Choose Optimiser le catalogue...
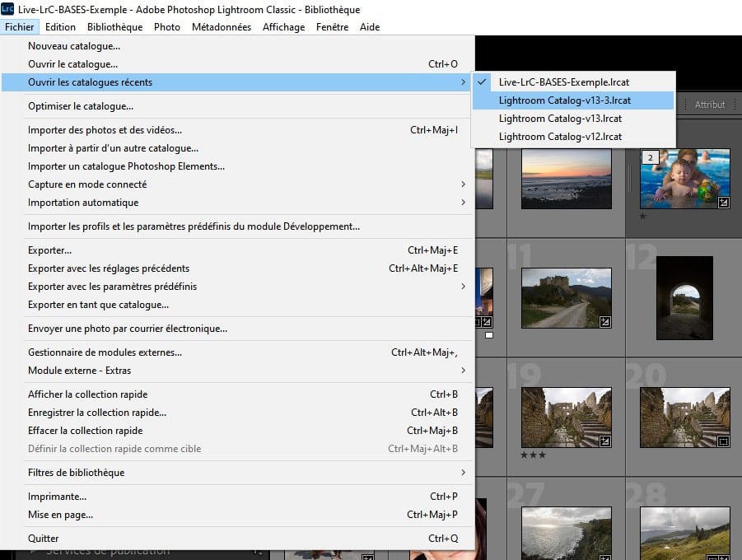Screen dimensions: 742x560 pyautogui.click(x=238, y=106)
